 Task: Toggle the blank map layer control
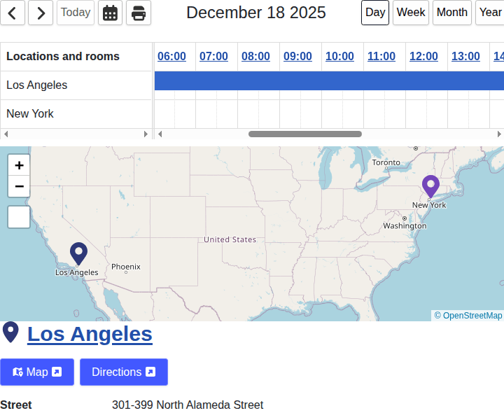19,217
